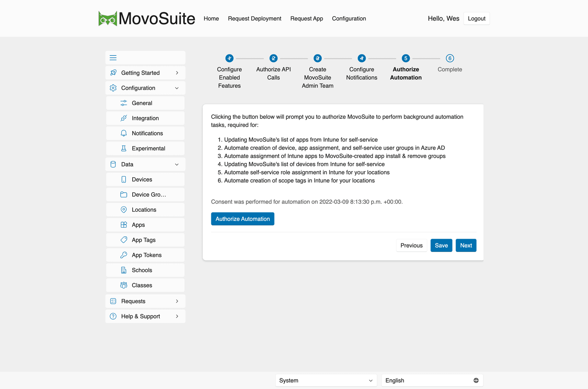
Task: Expand the Requests section chevron
Action: click(177, 301)
